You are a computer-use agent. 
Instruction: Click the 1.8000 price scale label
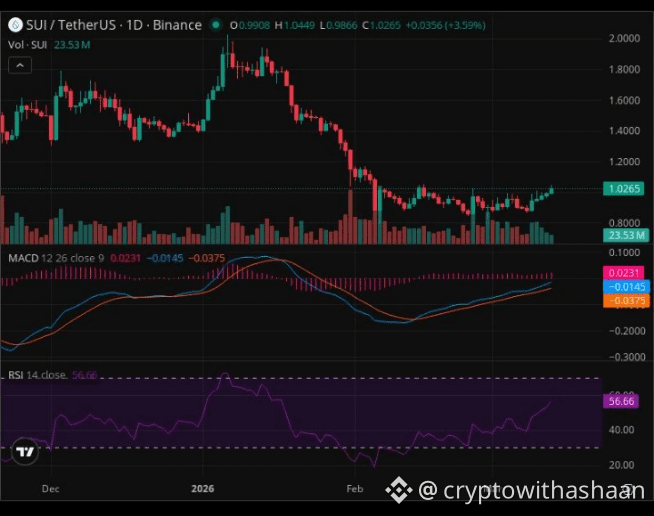pos(624,69)
